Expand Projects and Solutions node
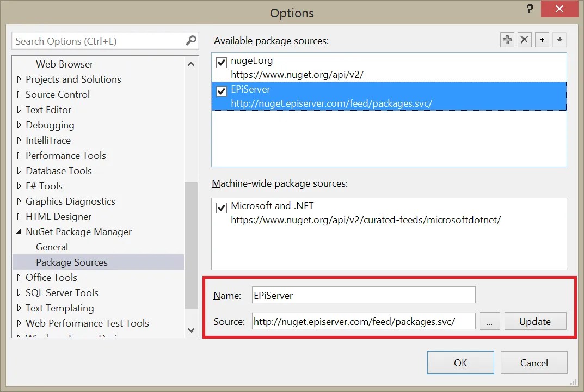The image size is (584, 392). (19, 79)
